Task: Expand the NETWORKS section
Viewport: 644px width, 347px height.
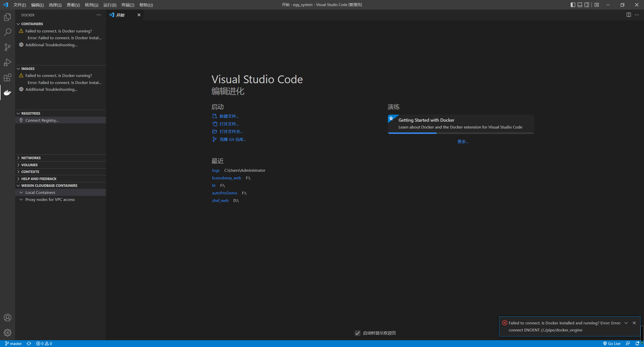Action: click(31, 158)
